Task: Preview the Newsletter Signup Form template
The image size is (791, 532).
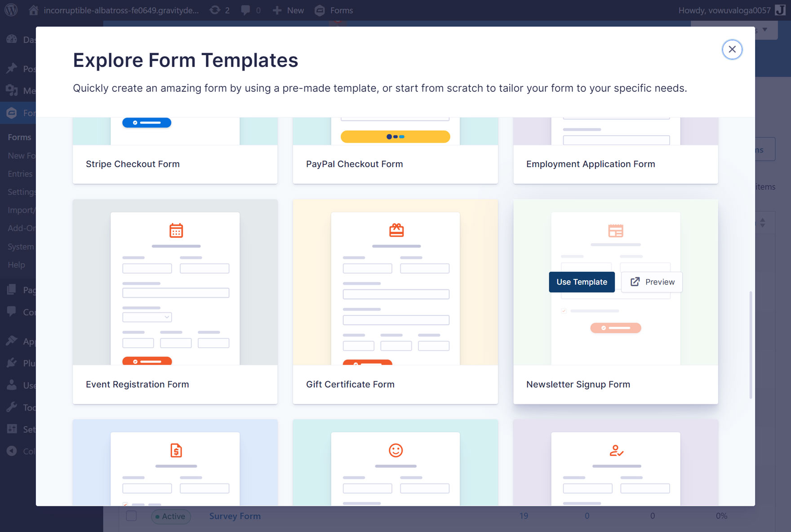Action: 652,282
